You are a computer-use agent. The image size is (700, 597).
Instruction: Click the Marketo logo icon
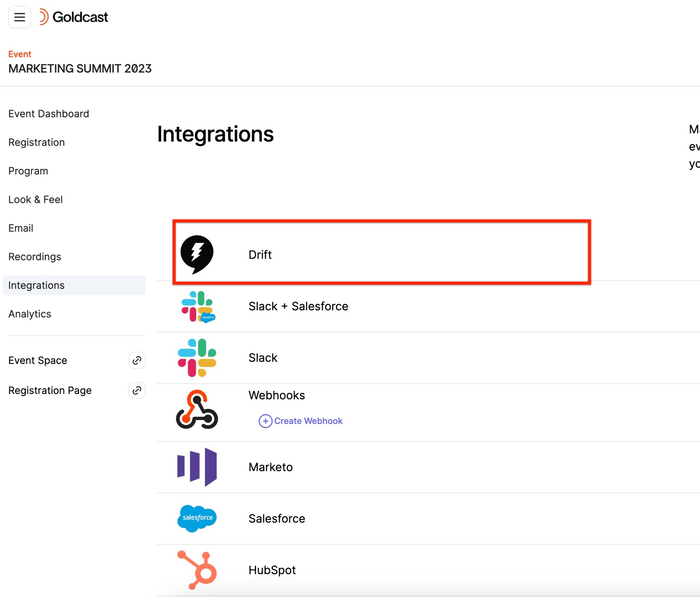point(197,467)
